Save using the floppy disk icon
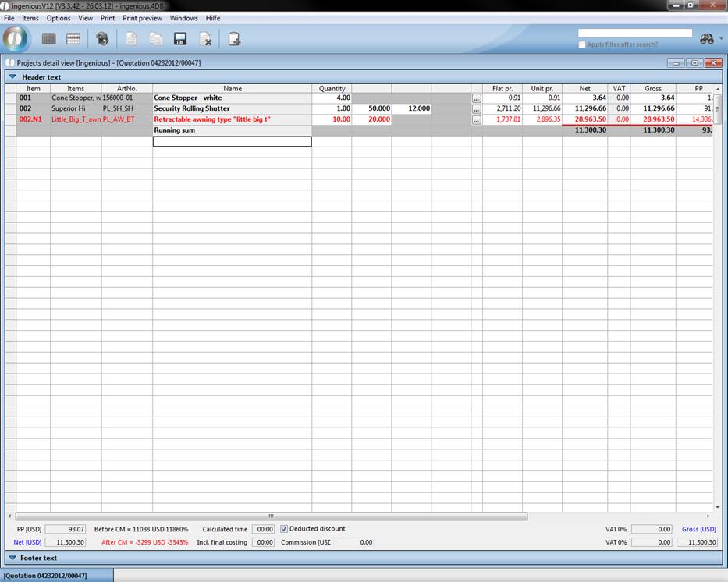 pyautogui.click(x=180, y=39)
